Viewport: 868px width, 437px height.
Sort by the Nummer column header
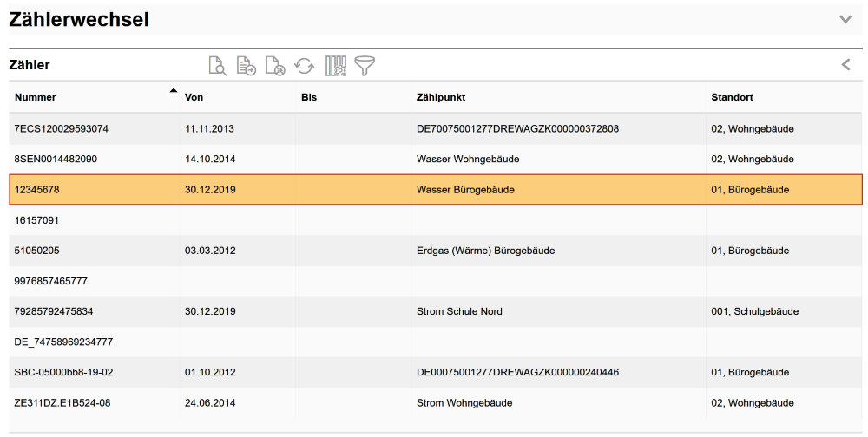pos(36,97)
